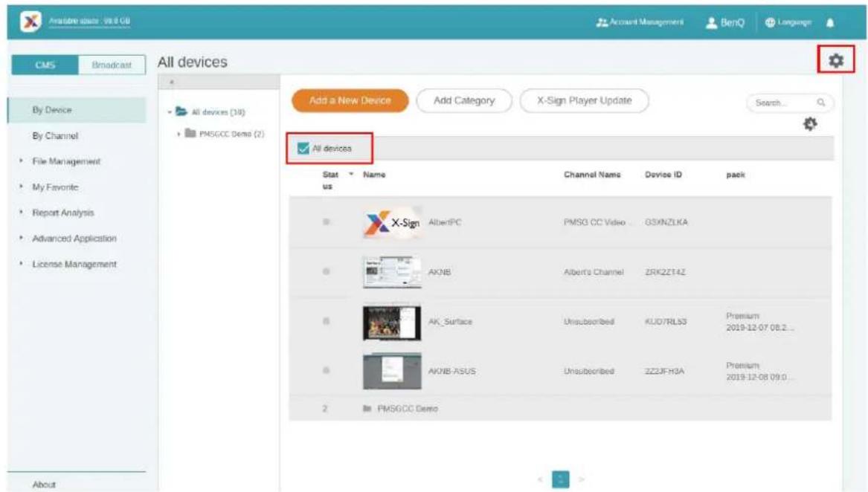Expand Report Analysis menu
This screenshot has height=492, width=868.
(x=62, y=213)
